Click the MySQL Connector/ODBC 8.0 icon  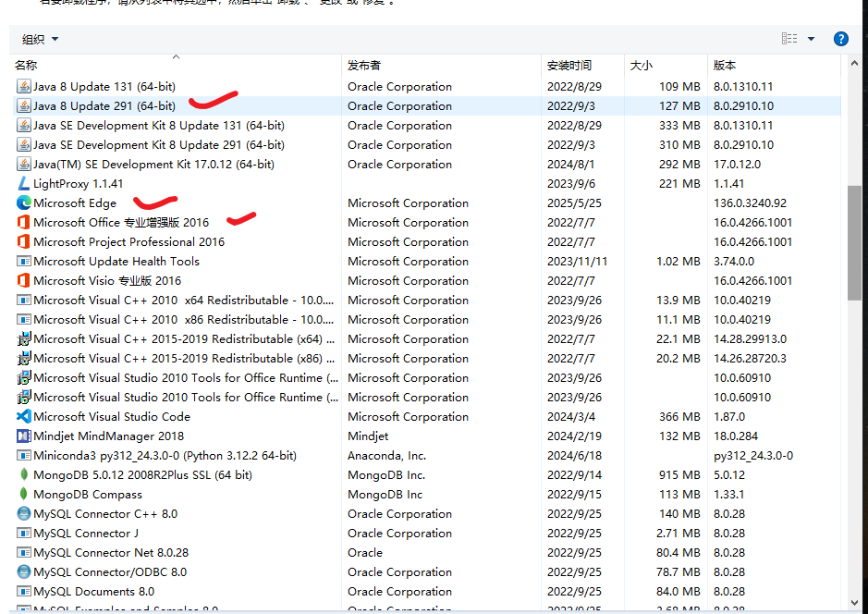point(23,571)
